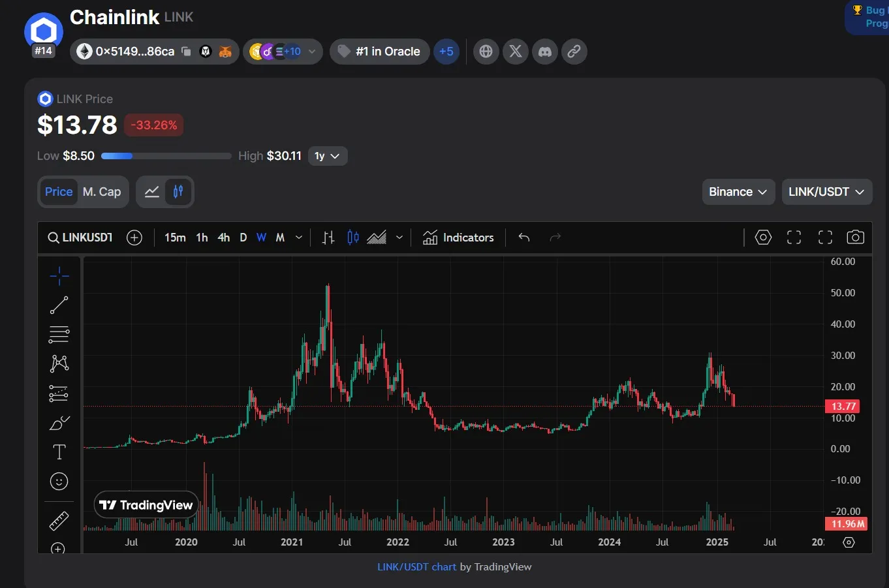Open the Binance exchange dropdown

point(738,192)
